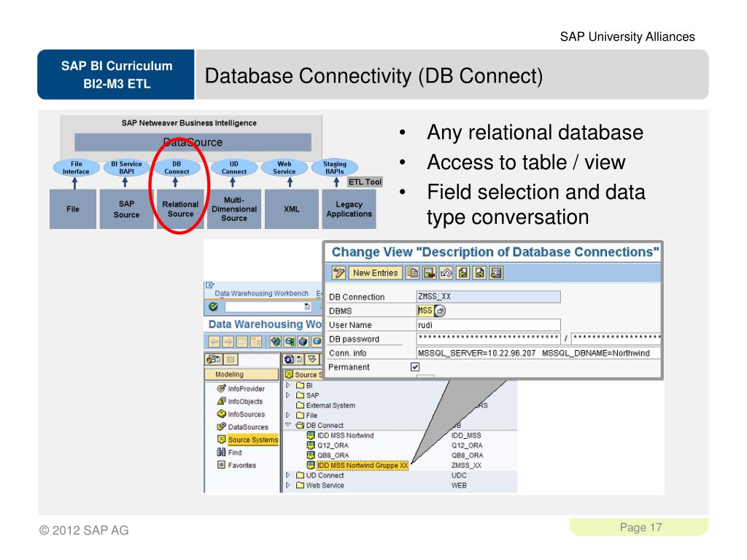Collapse the DB Connect folder node
This screenshot has height=560, width=747.
(x=287, y=425)
